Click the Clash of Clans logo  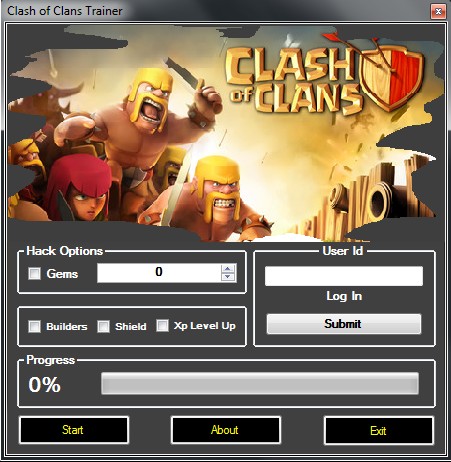click(323, 77)
